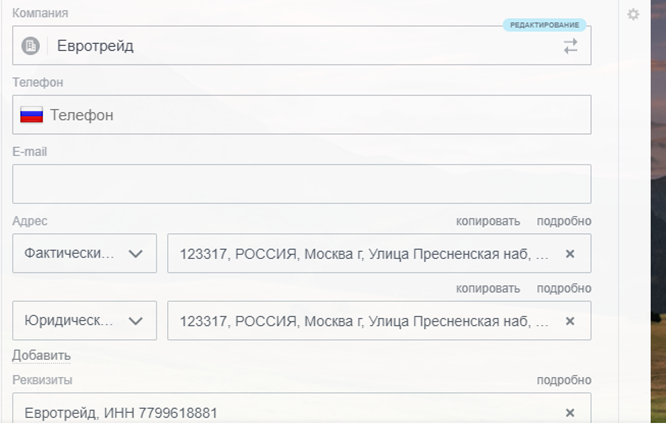Click the Russian flag country selector
This screenshot has width=666, height=424.
(x=32, y=115)
